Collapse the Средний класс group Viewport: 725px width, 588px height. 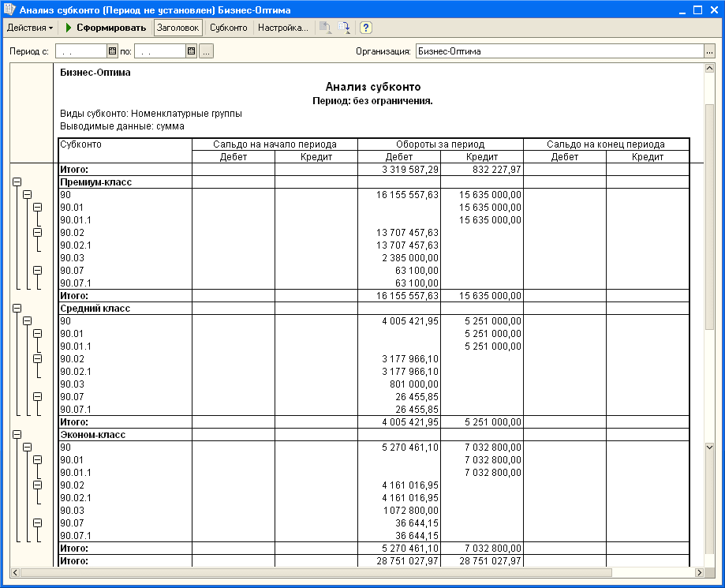tap(17, 308)
